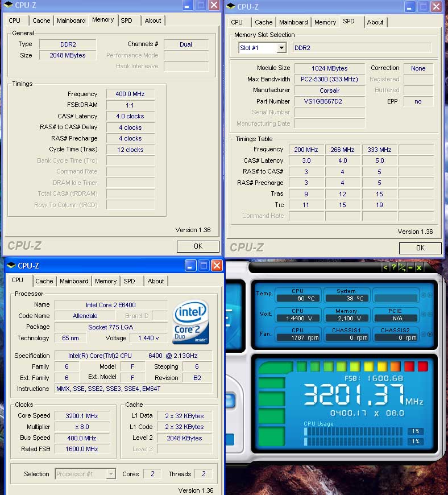Click the Corsair manufacturer field
Viewport: 448px width, 495px height.
[x=330, y=90]
